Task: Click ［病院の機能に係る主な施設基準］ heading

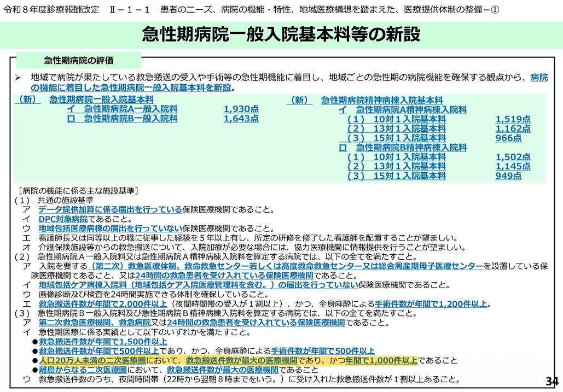Action: [x=78, y=190]
